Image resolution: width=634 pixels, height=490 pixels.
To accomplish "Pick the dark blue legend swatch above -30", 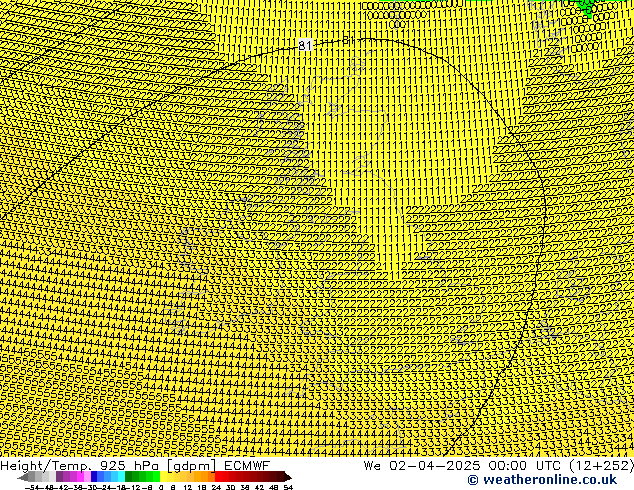I will [94, 477].
